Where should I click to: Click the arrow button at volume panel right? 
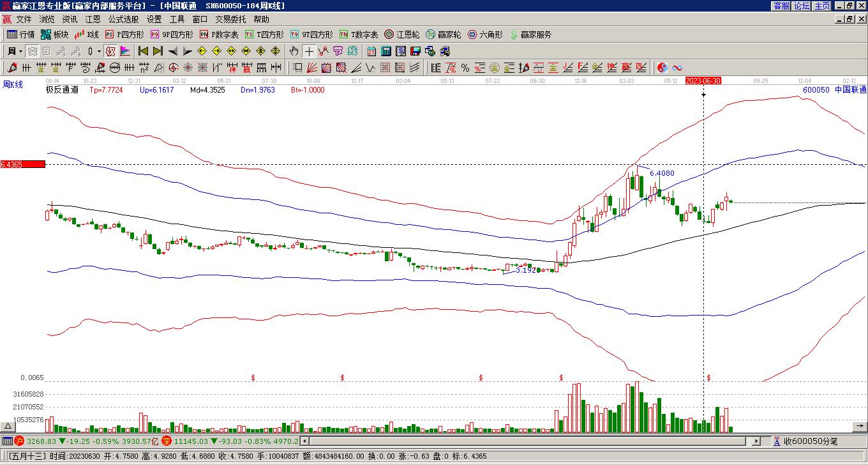[861, 426]
